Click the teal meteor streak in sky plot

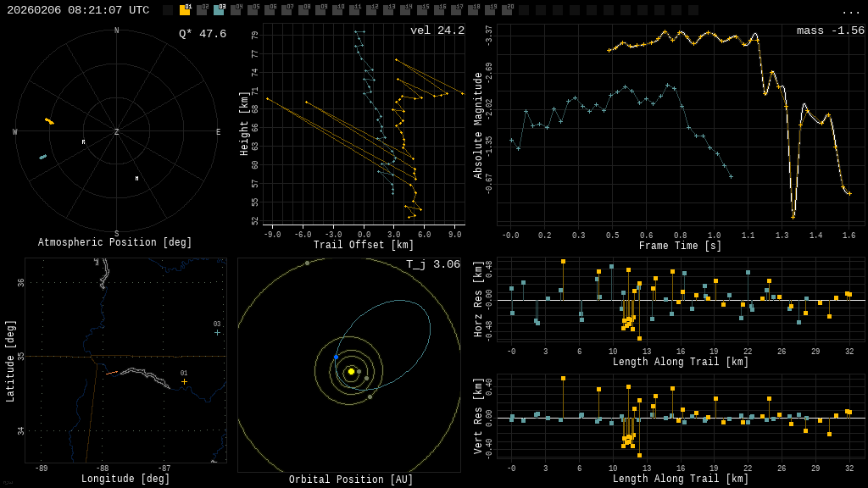(42, 157)
